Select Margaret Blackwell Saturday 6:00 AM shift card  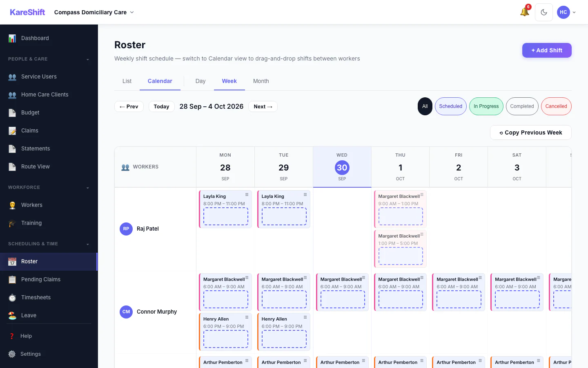pyautogui.click(x=517, y=292)
